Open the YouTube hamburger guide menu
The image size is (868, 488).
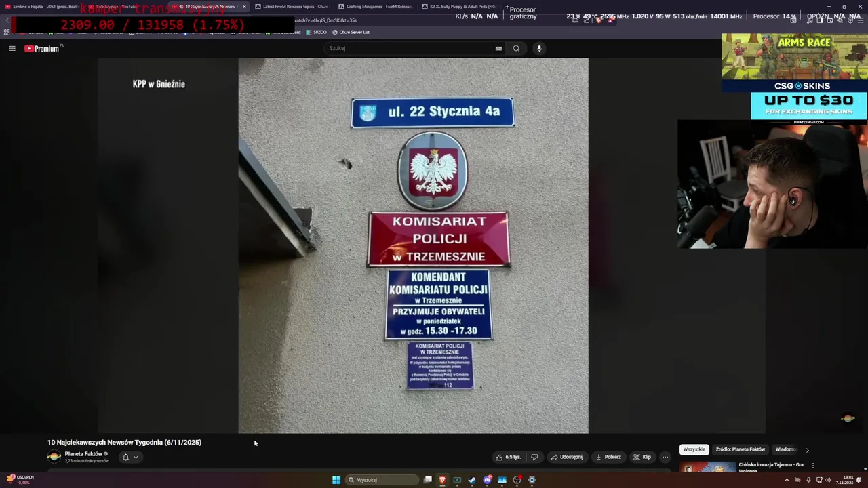point(12,48)
